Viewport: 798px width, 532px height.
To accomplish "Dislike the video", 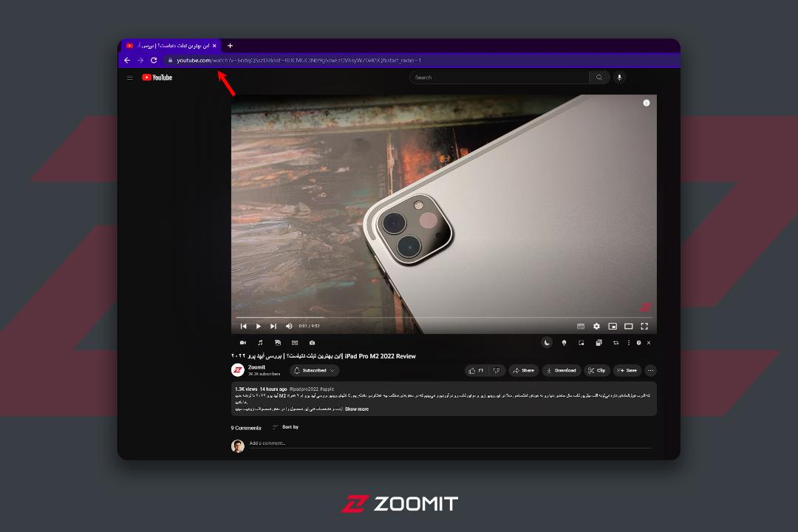I will [x=497, y=371].
